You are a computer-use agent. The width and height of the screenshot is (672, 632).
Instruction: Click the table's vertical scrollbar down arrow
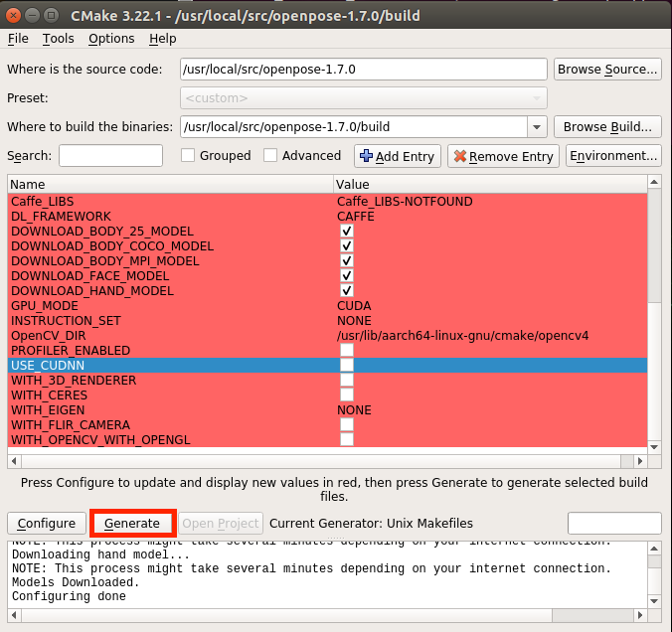[654, 447]
